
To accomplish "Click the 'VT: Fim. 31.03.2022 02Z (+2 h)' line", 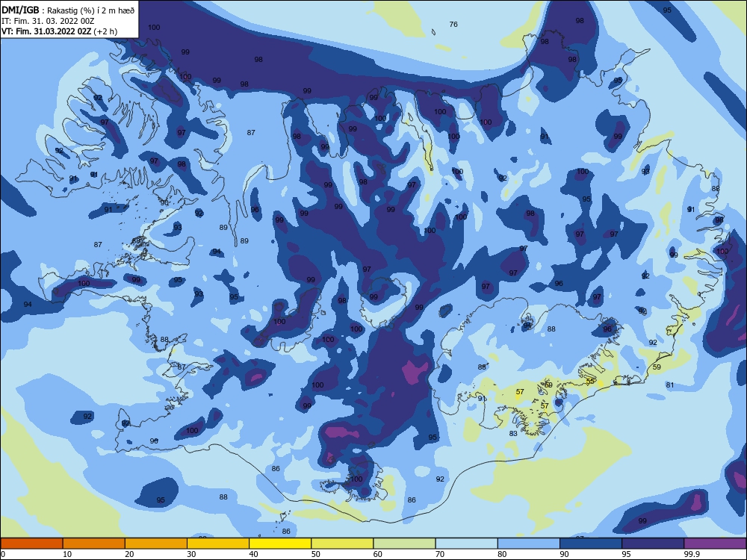I will click(x=60, y=31).
